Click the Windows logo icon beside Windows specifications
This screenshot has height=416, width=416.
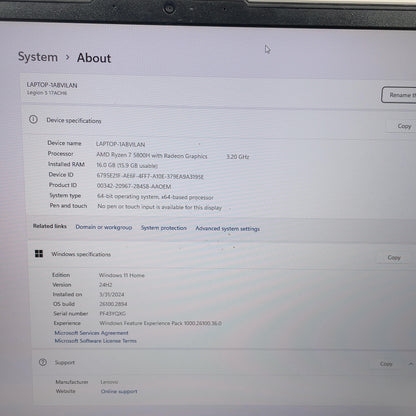[39, 254]
